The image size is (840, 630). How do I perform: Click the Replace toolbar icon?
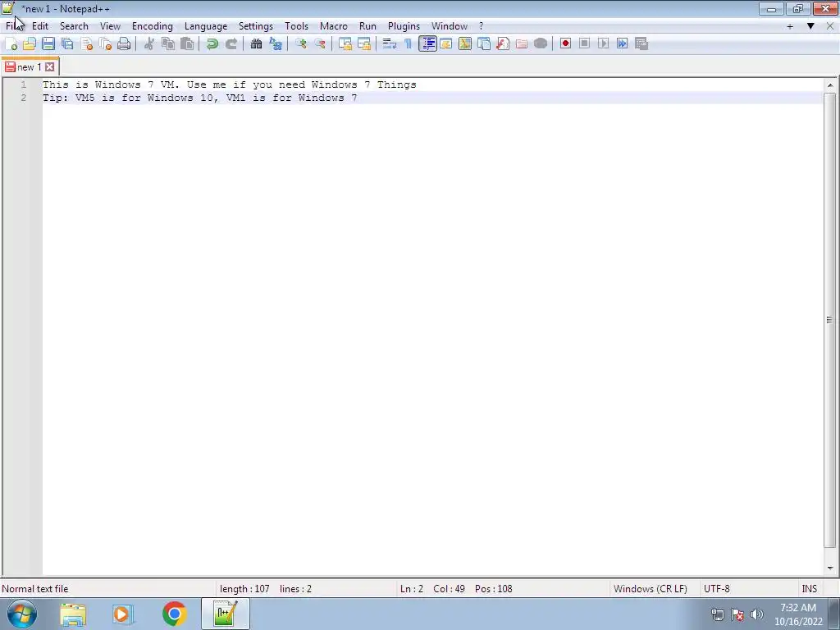[x=276, y=44]
